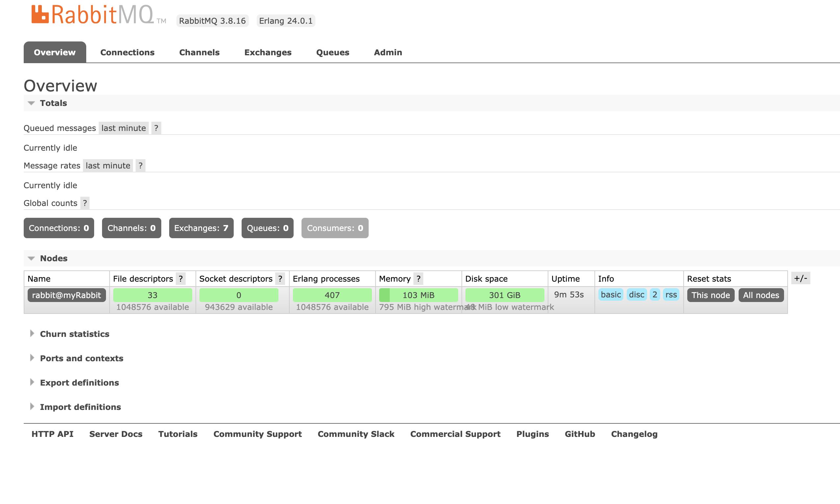Screen dimensions: 840x504
Task: Expand Ports and contexts section
Action: point(76,358)
